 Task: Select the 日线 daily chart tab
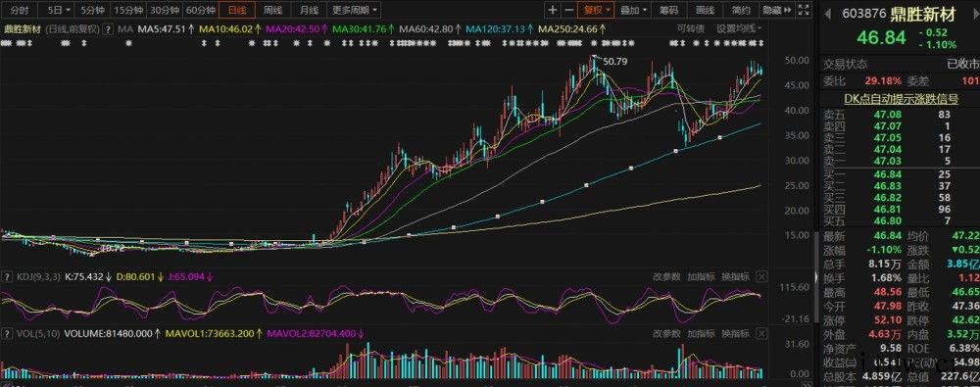pos(237,10)
